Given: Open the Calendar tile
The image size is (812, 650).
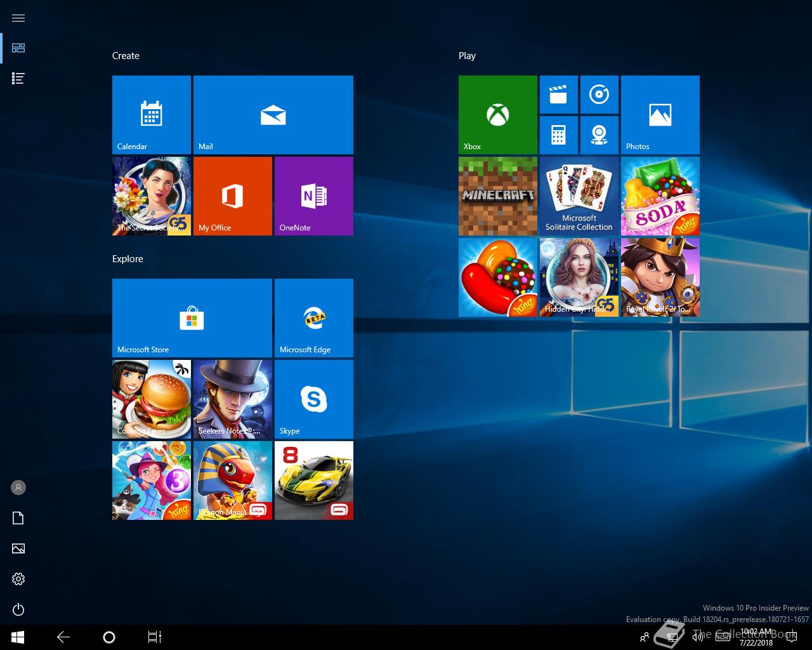Looking at the screenshot, I should [152, 115].
